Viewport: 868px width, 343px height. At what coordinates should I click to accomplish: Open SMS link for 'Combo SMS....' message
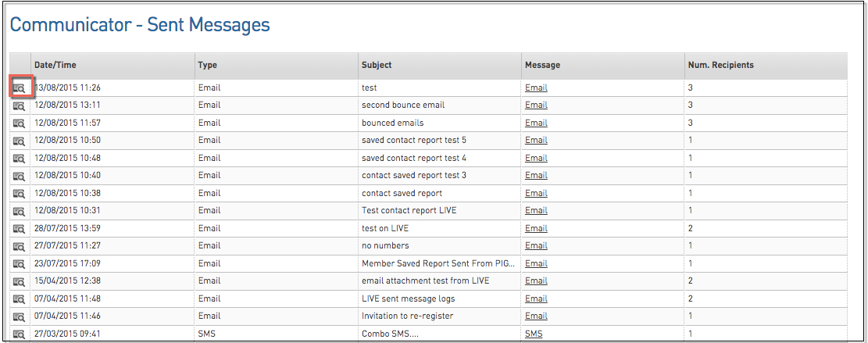534,334
